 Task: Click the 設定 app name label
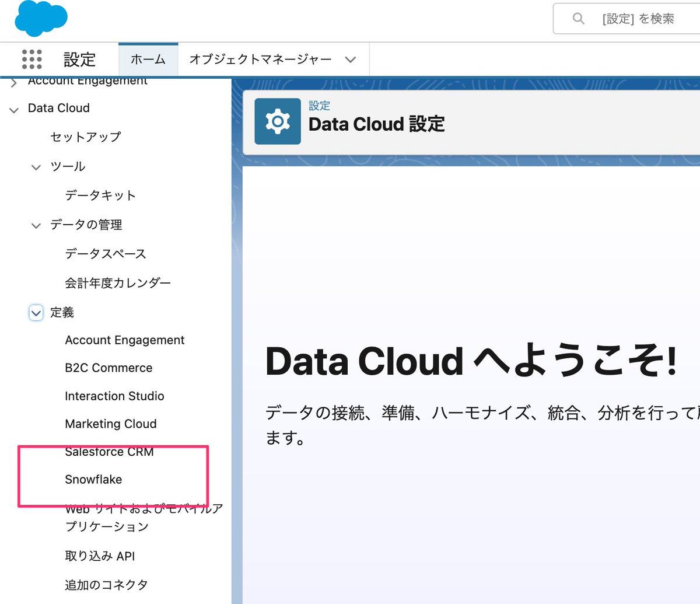point(79,60)
